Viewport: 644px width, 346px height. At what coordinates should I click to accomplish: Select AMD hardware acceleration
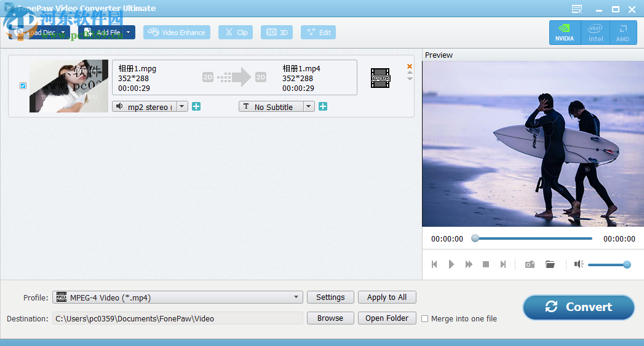click(623, 33)
